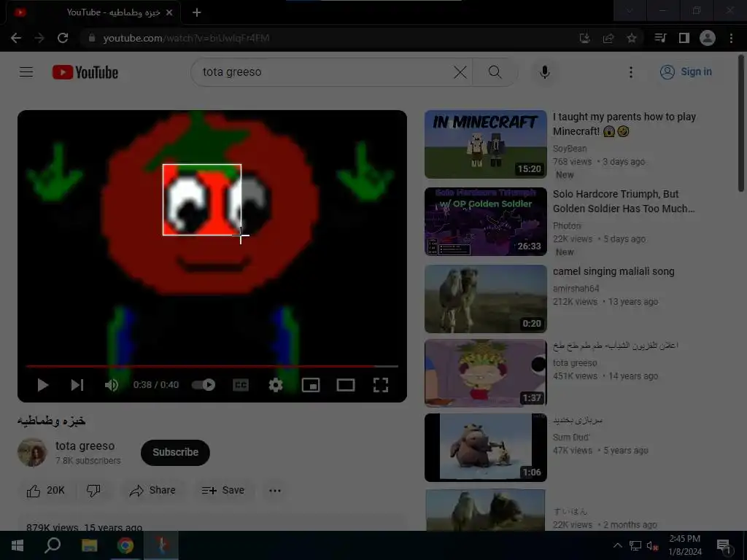The height and width of the screenshot is (560, 747).
Task: Go back in browser
Action: 16,38
